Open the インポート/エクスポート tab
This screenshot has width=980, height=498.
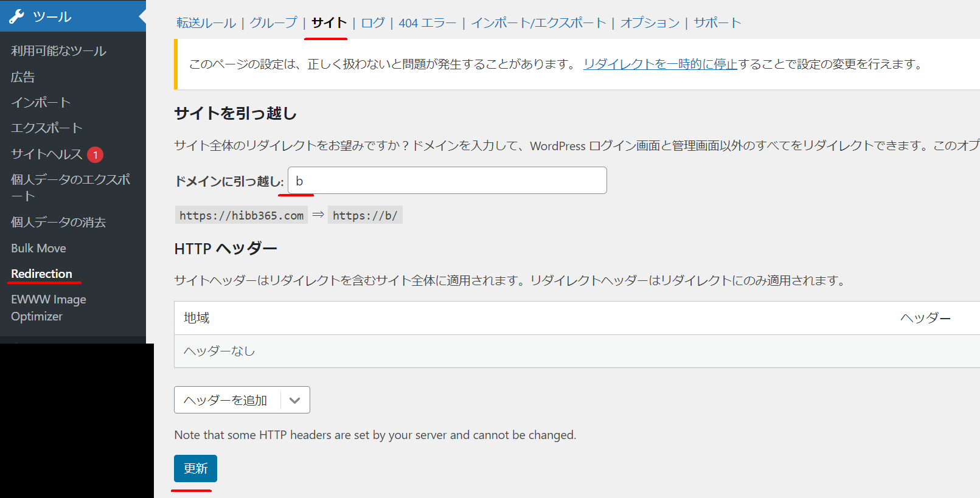pos(538,23)
